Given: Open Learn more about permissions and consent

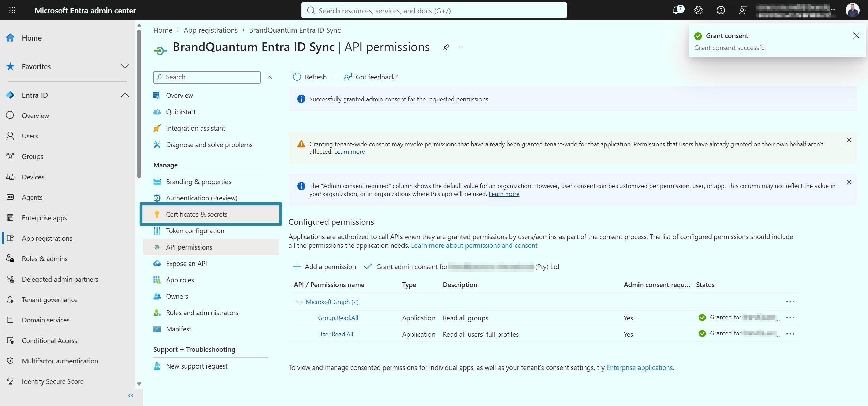Looking at the screenshot, I should (474, 245).
